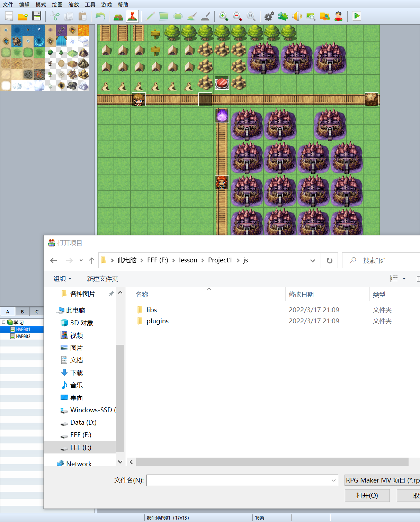
Task: Click the Zoom Out magnifier icon
Action: point(238,16)
